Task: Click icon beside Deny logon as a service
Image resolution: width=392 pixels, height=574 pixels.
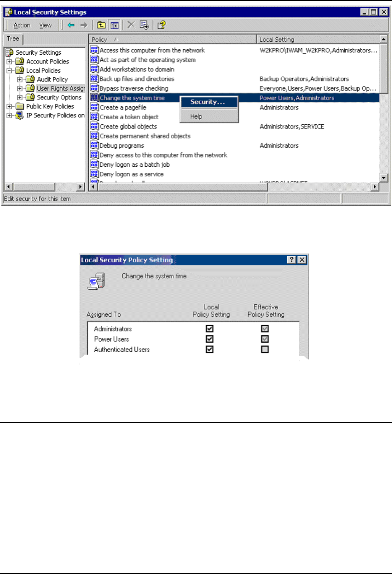Action: 94,174
